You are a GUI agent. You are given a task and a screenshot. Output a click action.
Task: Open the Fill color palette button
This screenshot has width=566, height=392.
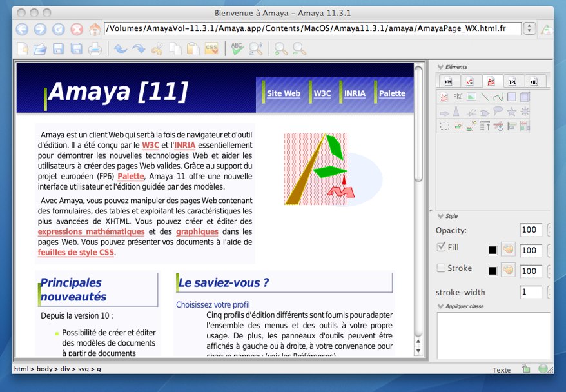click(x=508, y=250)
